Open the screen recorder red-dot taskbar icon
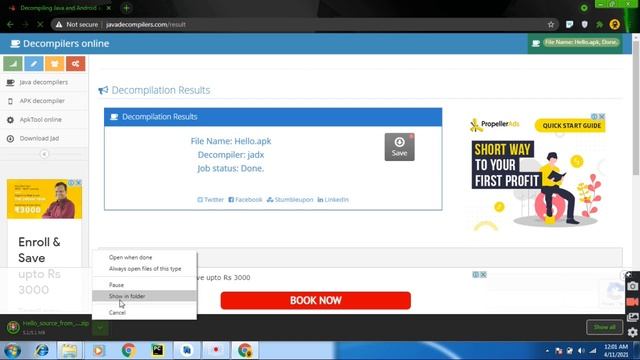 tap(216, 351)
